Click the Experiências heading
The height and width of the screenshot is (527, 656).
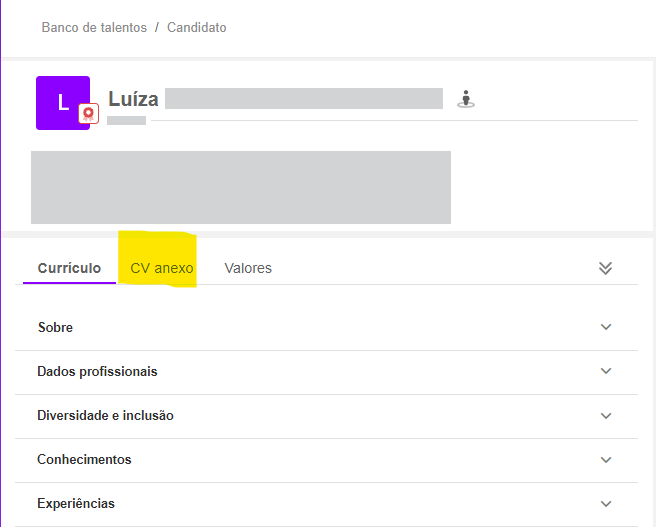point(76,503)
